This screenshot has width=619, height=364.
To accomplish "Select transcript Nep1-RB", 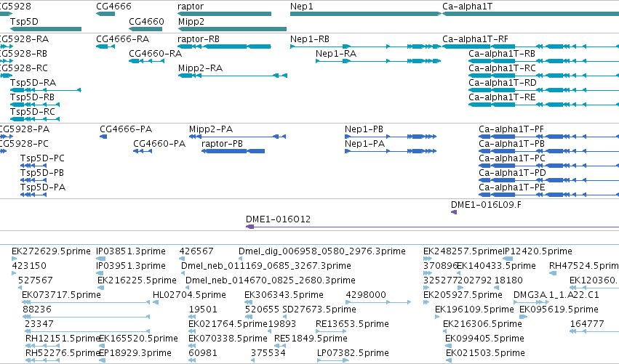I will 366,46.
